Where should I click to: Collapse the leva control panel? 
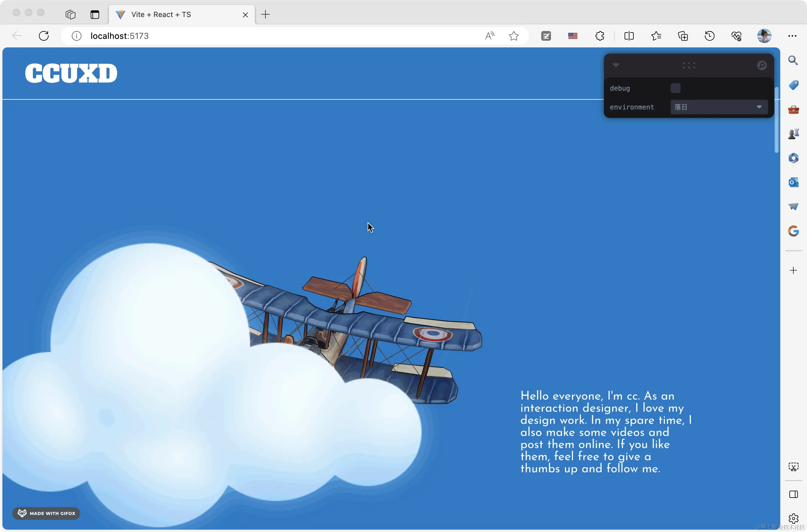616,65
